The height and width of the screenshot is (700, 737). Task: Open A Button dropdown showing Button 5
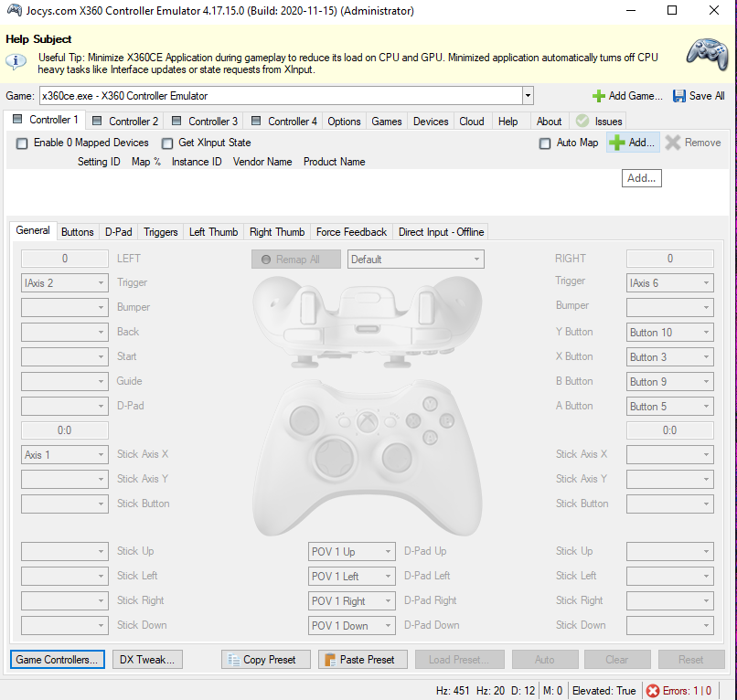coord(669,407)
